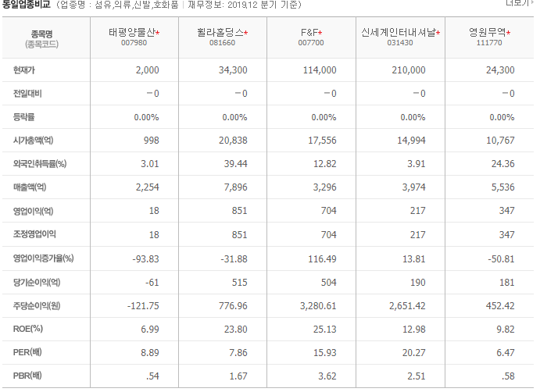Viewport: 540px width, 392px height.
Task: Open the F&F stock link
Action: point(309,32)
